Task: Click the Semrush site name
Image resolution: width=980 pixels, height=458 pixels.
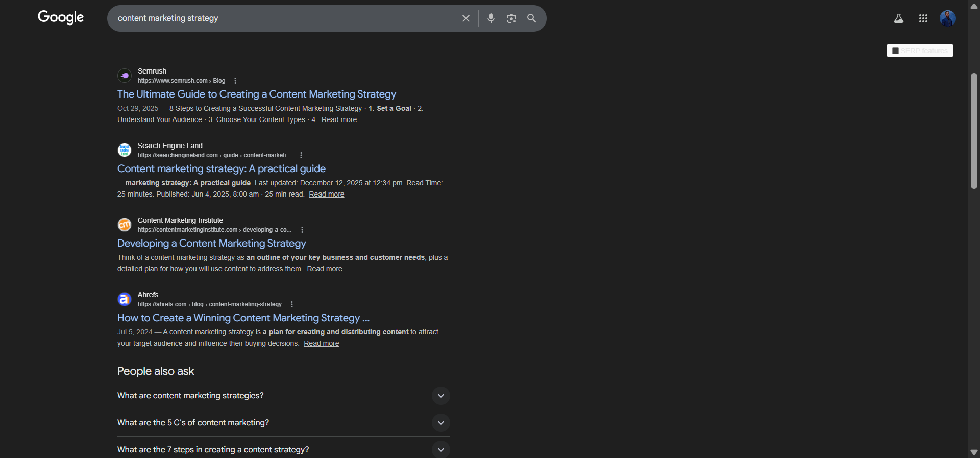Action: point(152,71)
